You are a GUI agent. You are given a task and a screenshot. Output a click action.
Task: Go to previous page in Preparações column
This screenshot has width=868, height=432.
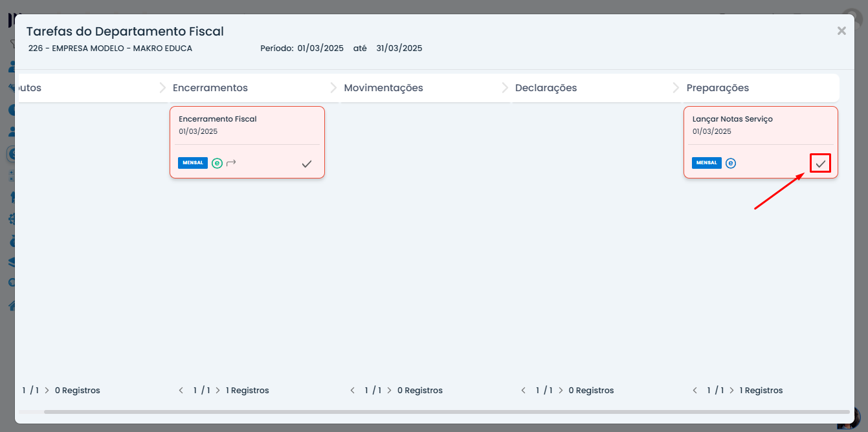tap(695, 391)
